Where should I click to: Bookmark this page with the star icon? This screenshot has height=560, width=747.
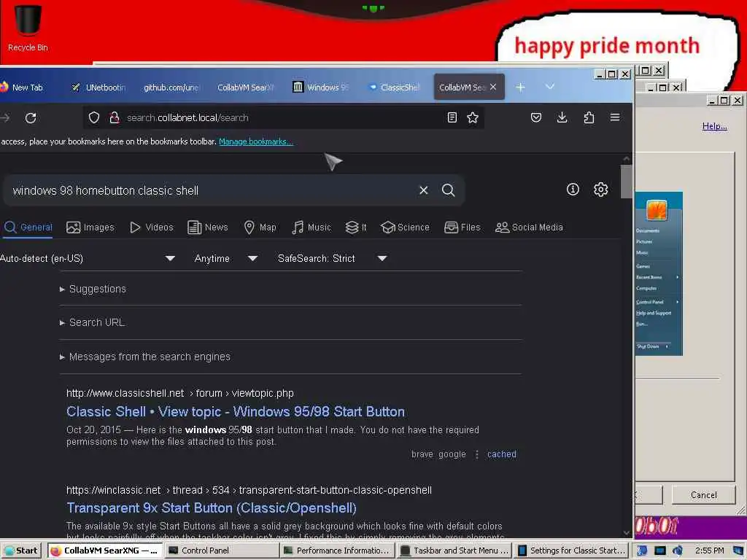coord(473,117)
